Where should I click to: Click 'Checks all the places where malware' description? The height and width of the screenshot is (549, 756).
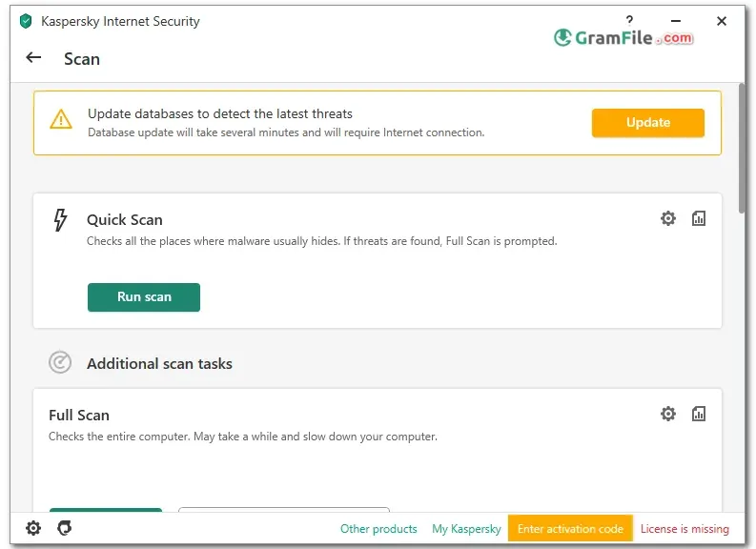(x=321, y=241)
